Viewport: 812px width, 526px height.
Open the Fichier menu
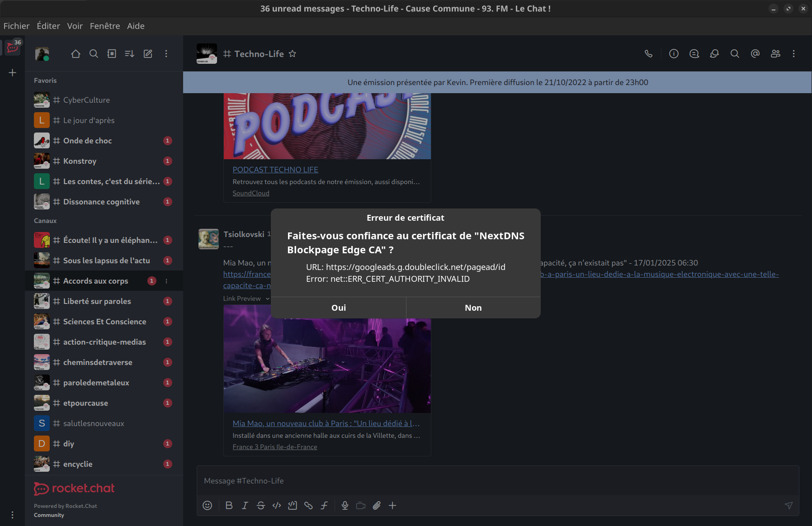point(16,26)
